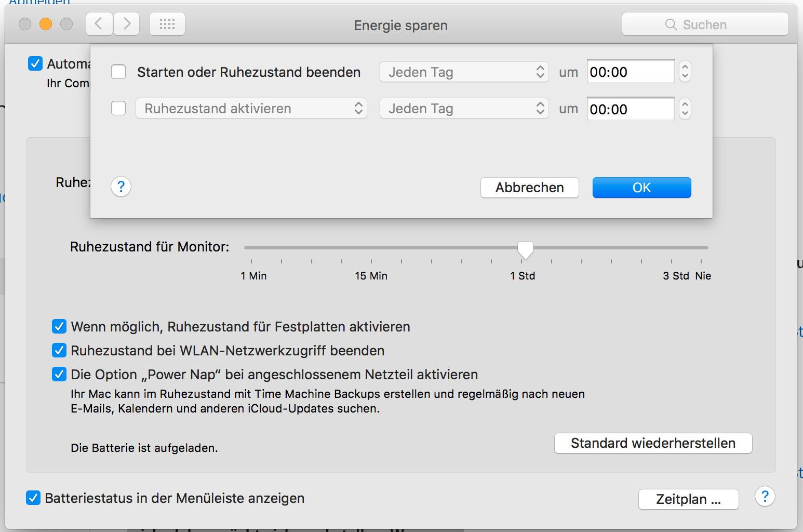Open the second row "Jeden Tag" dropdown
The image size is (803, 532).
(x=464, y=108)
